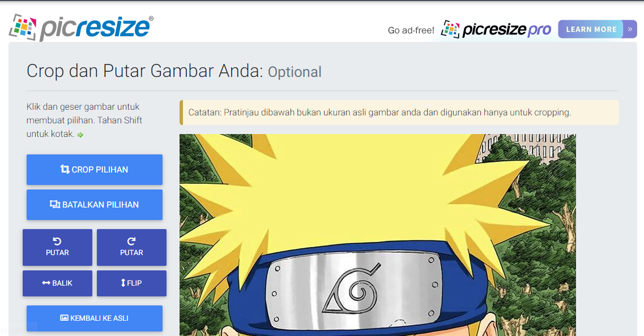Click the picresize pro logo
The width and height of the screenshot is (644, 336).
coord(496,29)
